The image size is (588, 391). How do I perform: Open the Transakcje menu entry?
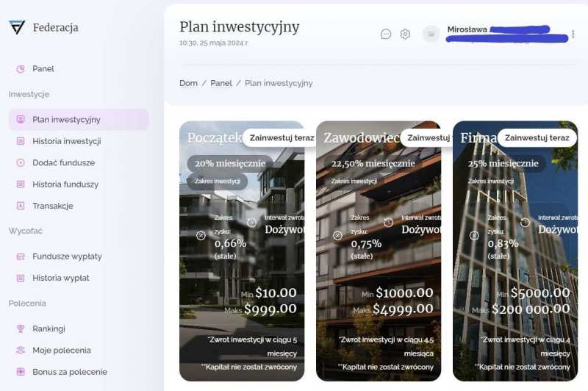[x=53, y=206]
